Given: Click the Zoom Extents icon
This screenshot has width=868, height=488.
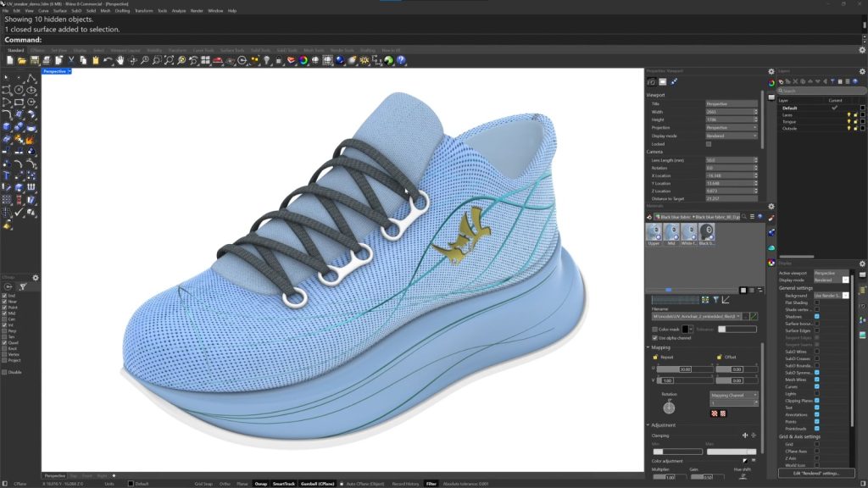Looking at the screenshot, I should click(169, 60).
